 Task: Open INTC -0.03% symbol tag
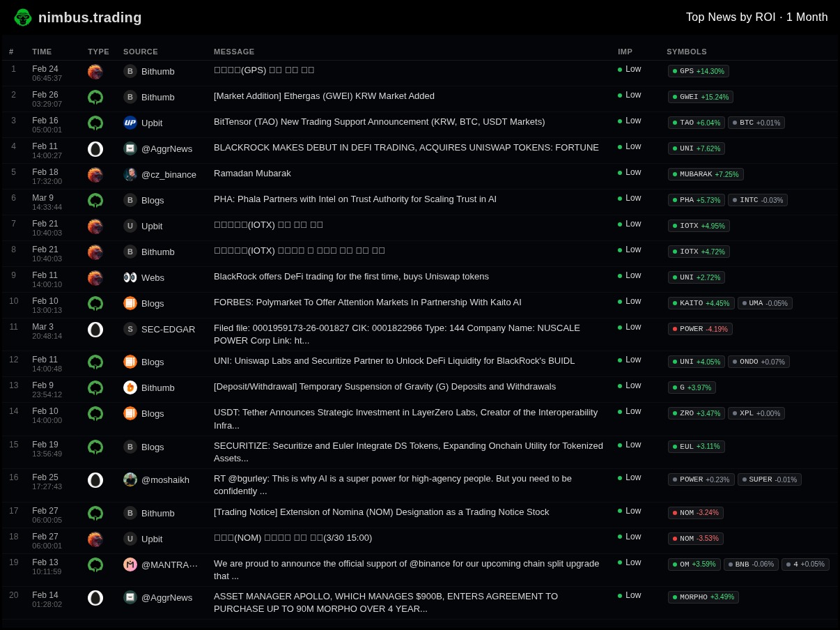(758, 200)
